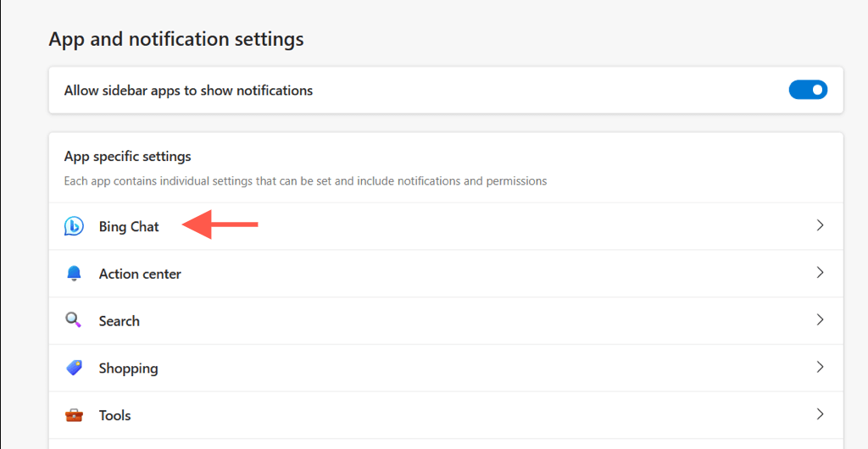Viewport: 868px width, 449px height.
Task: Click the Tools toolbox icon
Action: click(74, 415)
